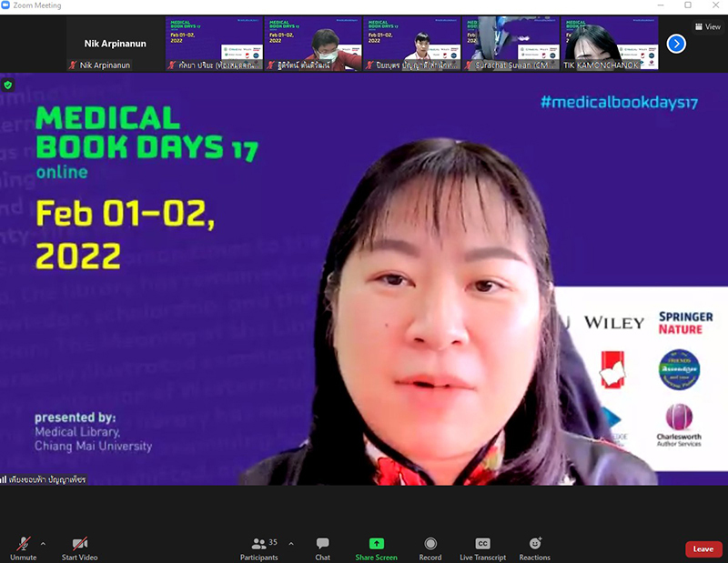Enable Live Transcript captions
The width and height of the screenshot is (728, 563).
(483, 548)
